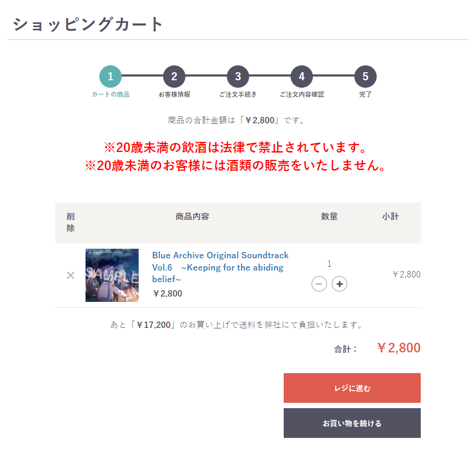This screenshot has height=456, width=476.
Task: Select step 2 circle in progress bar
Action: 174,77
